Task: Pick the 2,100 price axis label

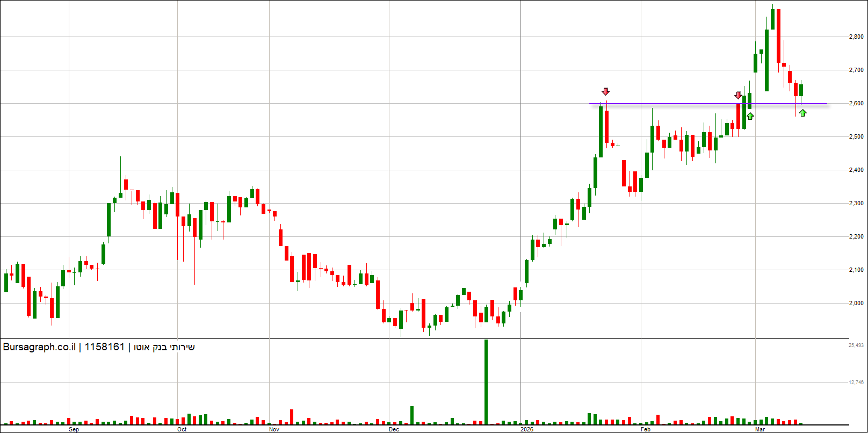Action: (x=856, y=270)
